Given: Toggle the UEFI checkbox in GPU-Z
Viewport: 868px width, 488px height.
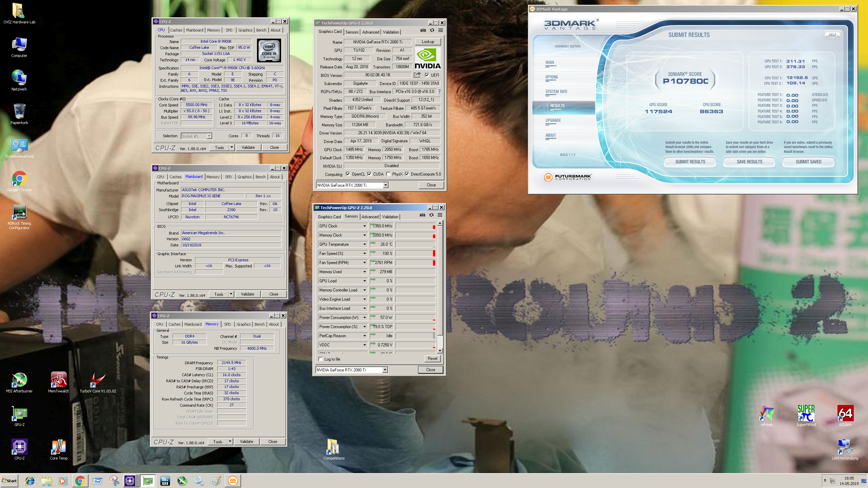Looking at the screenshot, I should (x=427, y=75).
